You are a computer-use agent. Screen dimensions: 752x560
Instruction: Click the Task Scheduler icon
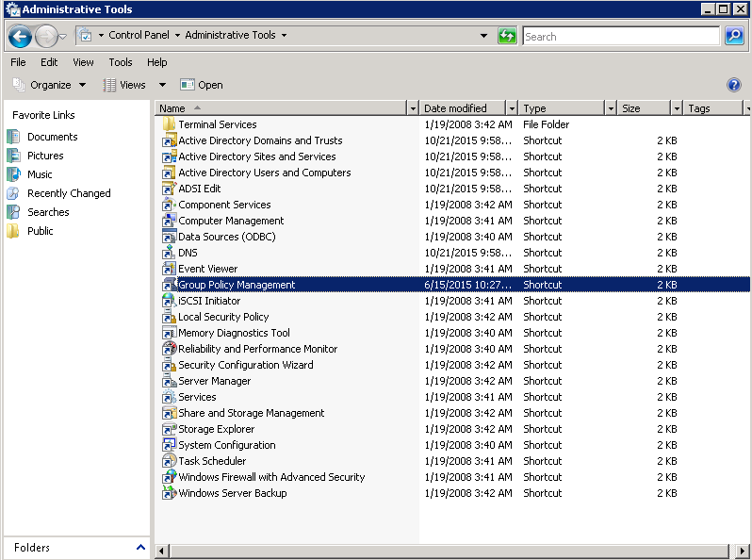170,461
